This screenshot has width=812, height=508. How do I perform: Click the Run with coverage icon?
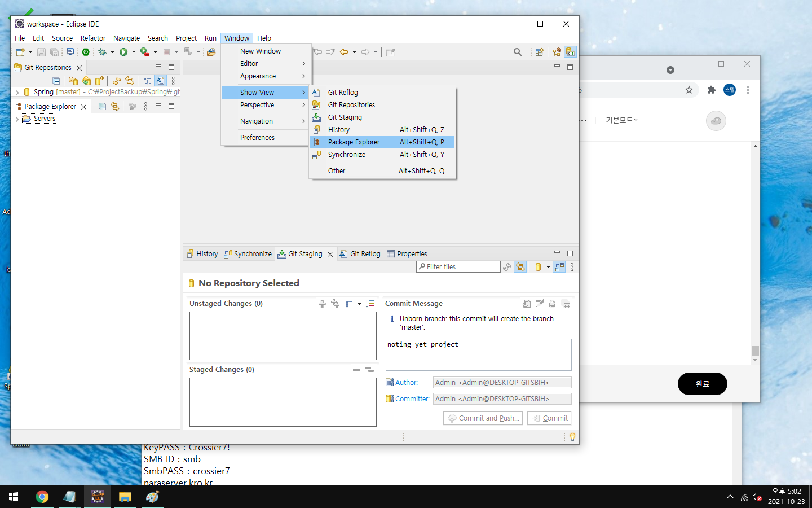click(x=145, y=52)
